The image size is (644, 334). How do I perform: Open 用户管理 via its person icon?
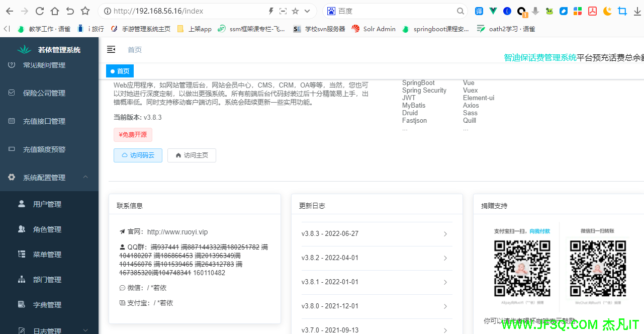[x=22, y=204]
